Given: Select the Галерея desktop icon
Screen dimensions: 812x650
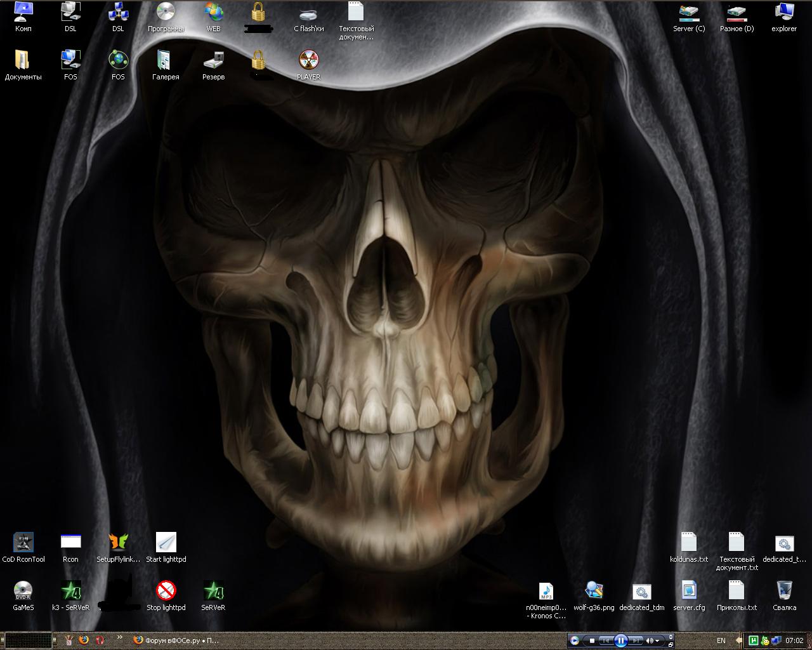Looking at the screenshot, I should click(166, 61).
